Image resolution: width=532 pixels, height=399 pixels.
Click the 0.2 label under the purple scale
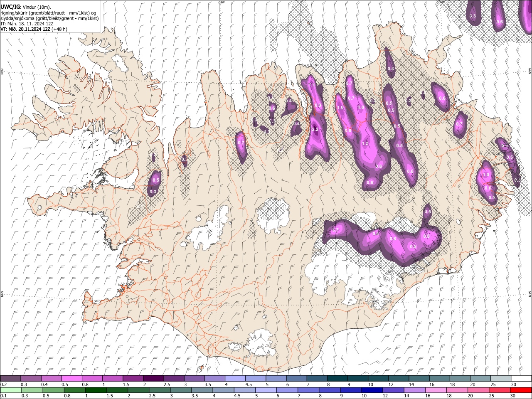point(3,384)
